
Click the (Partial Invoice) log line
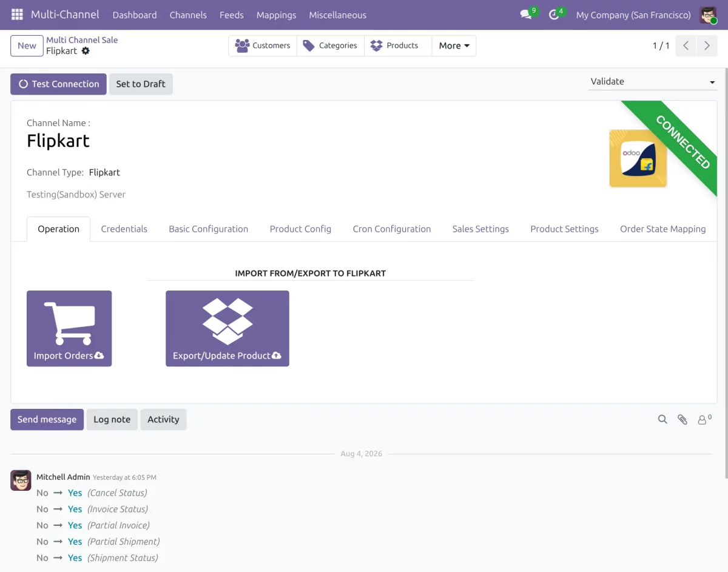pos(118,525)
